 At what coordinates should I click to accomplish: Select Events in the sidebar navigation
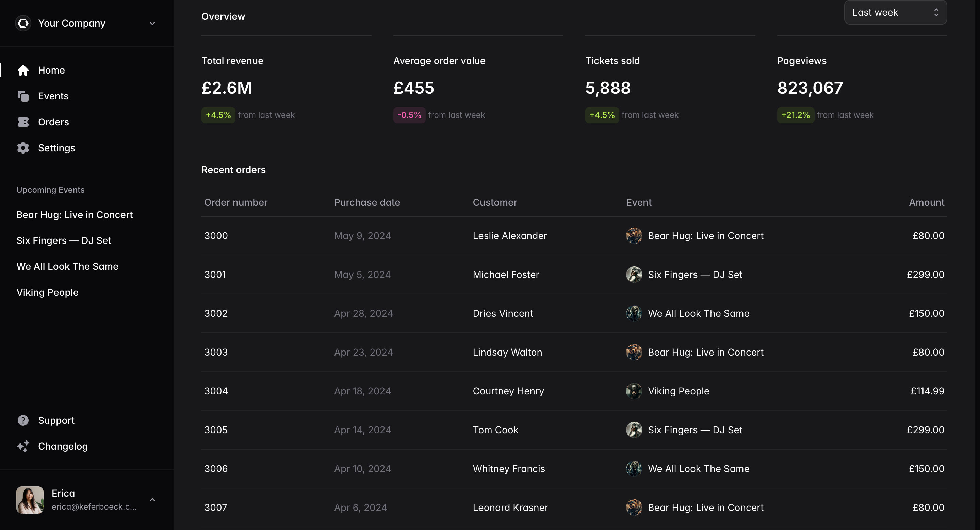click(53, 96)
